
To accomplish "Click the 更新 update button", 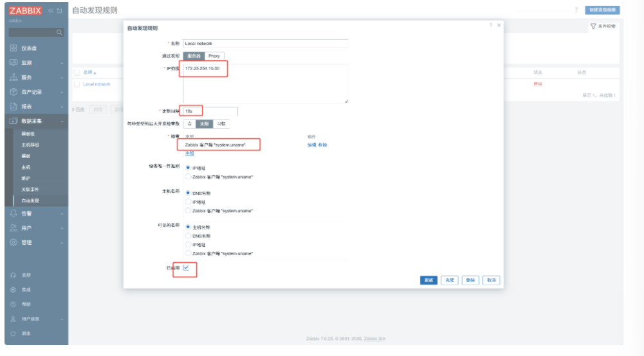I will coord(428,280).
